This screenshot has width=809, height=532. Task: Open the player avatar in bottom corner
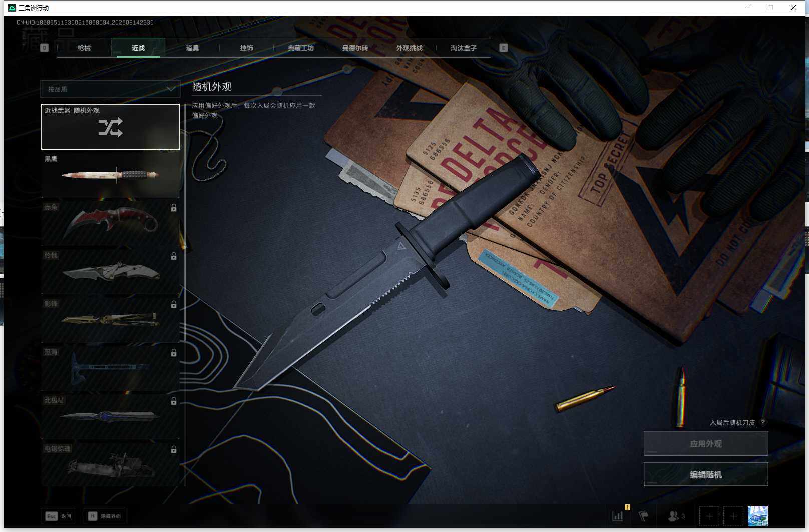[758, 516]
